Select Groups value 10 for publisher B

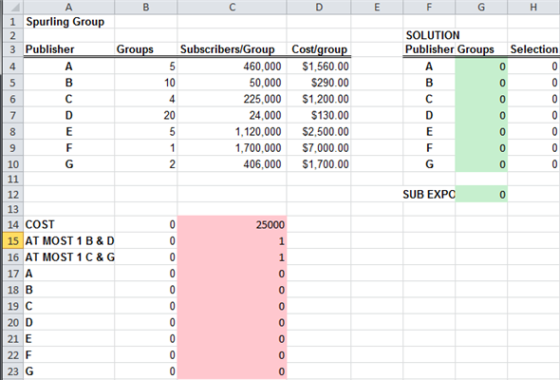(146, 83)
